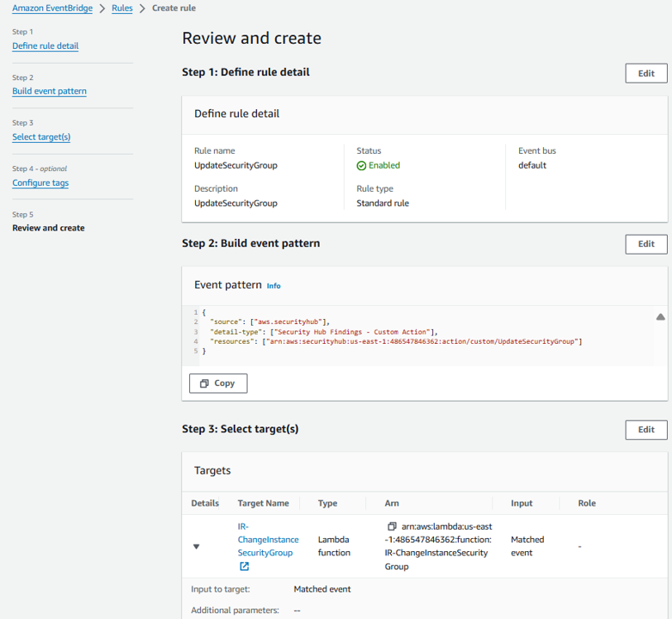Image resolution: width=672 pixels, height=619 pixels.
Task: Click the Role column header
Action: coord(587,503)
